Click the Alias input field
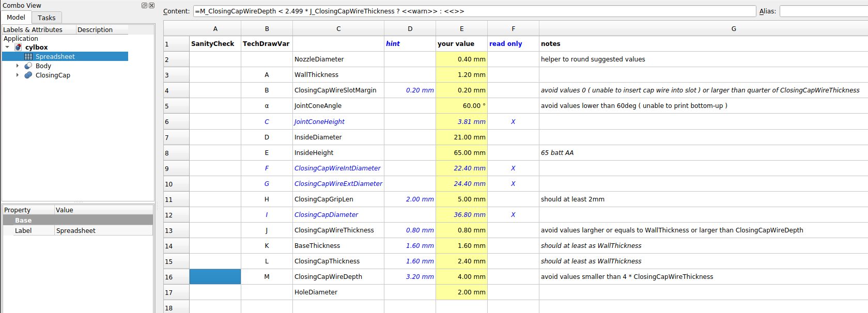 coord(824,11)
